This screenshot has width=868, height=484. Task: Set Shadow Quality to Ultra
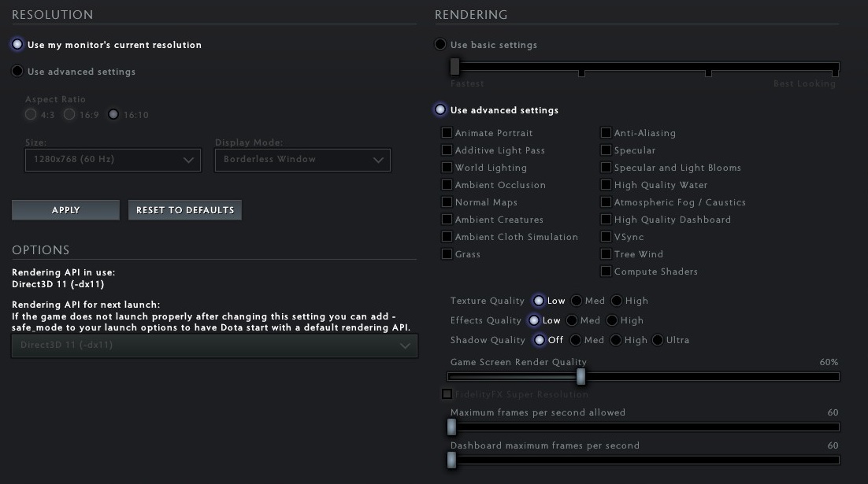658,340
